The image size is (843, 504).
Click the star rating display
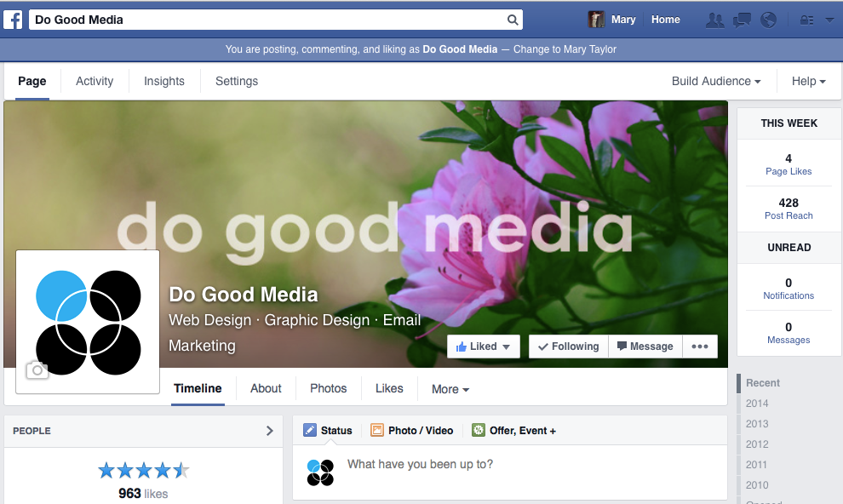pos(144,471)
